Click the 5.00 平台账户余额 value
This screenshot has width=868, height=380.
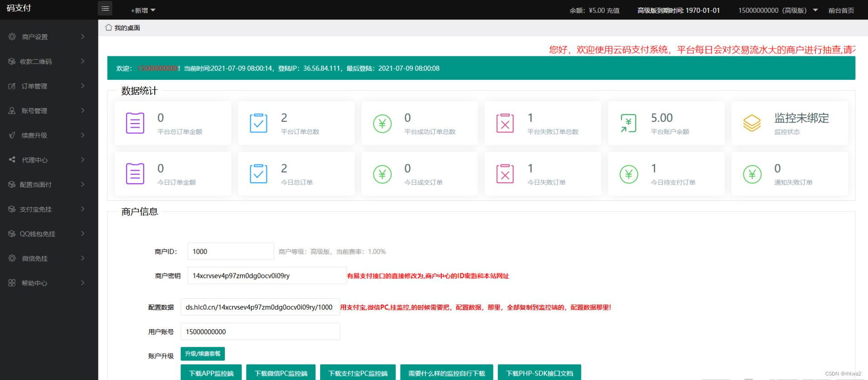(662, 118)
